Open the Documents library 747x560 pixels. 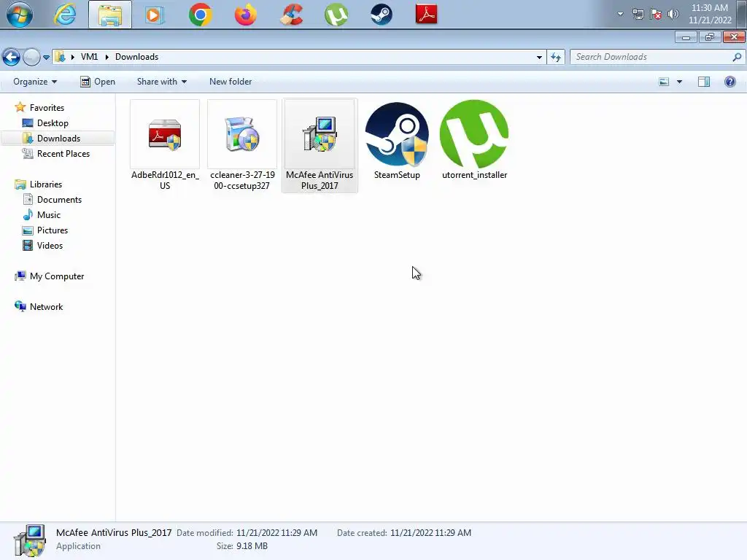pos(59,199)
